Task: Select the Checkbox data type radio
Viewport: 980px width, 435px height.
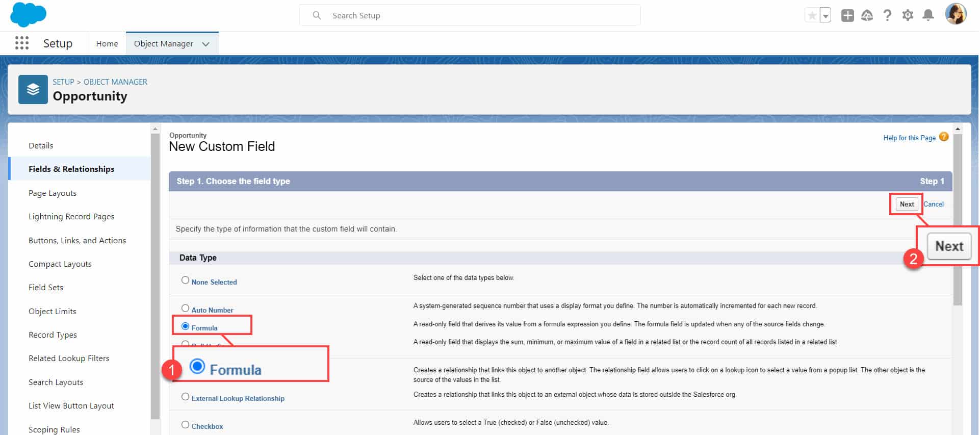Action: [185, 424]
